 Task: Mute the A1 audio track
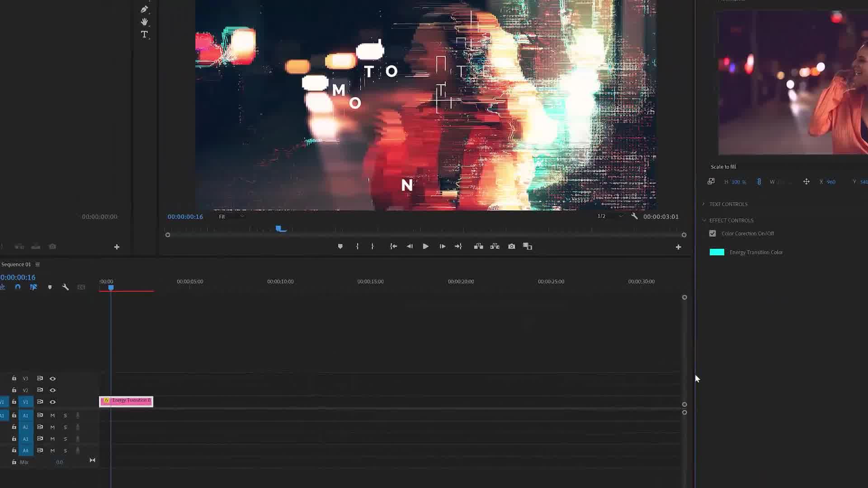[52, 415]
